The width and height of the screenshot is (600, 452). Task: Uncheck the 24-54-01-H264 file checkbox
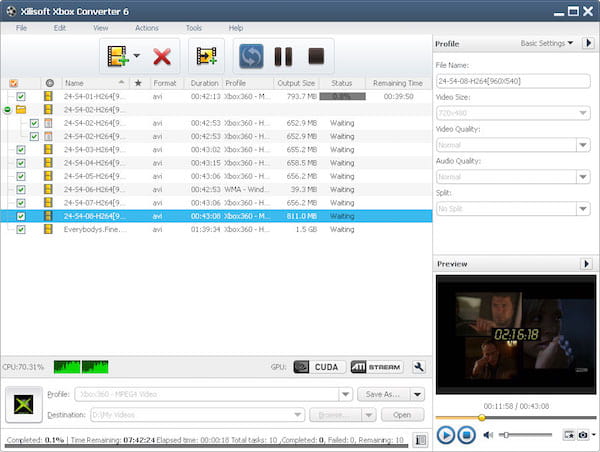pyautogui.click(x=21, y=96)
